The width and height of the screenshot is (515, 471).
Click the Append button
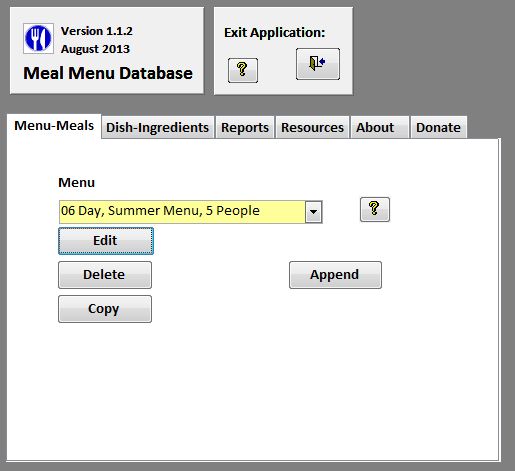point(335,275)
